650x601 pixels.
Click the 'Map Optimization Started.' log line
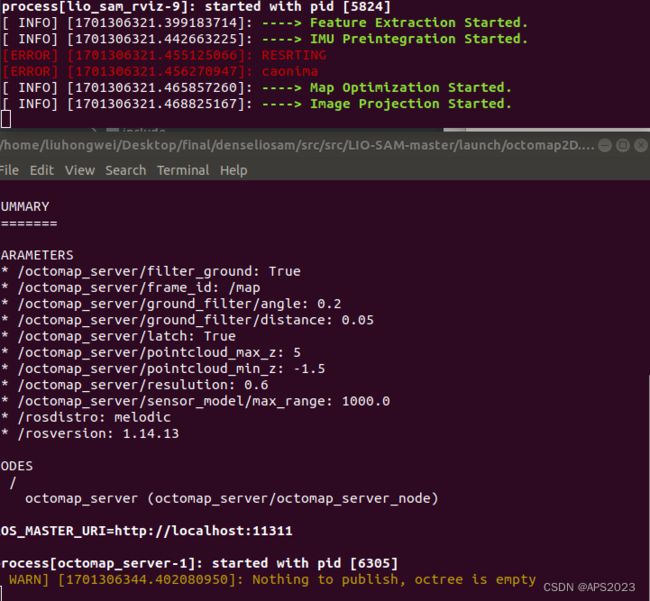click(257, 88)
